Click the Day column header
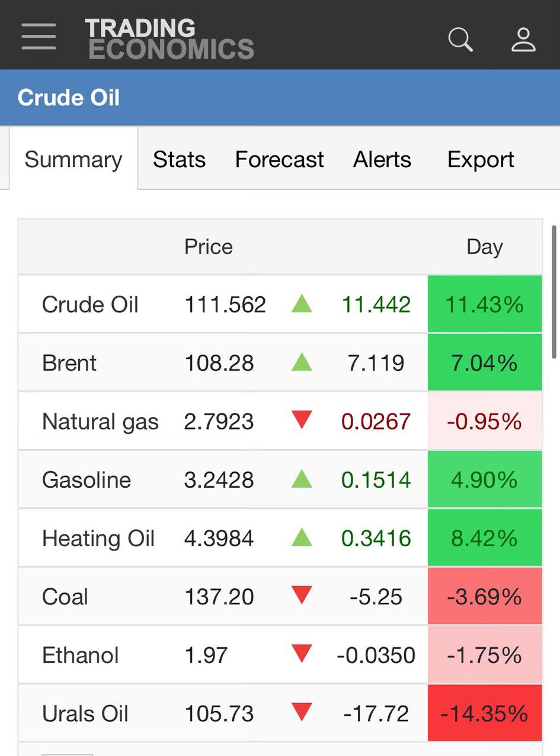This screenshot has height=756, width=560. [484, 246]
